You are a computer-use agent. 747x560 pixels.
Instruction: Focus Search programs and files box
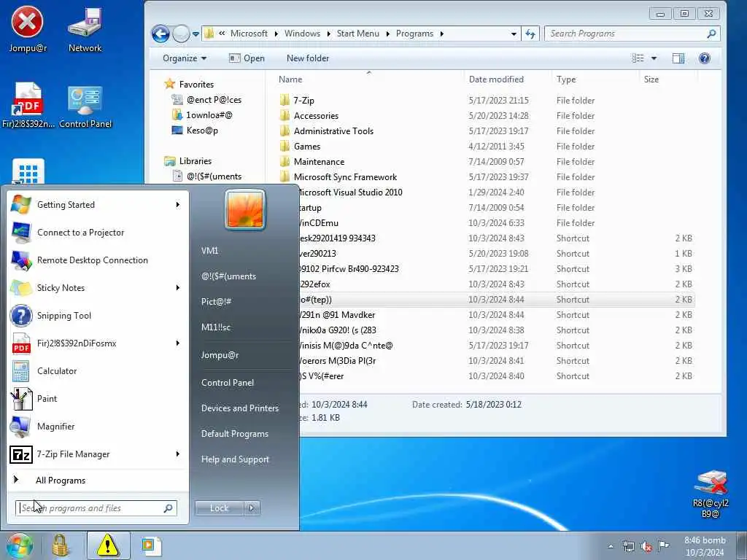(x=96, y=508)
